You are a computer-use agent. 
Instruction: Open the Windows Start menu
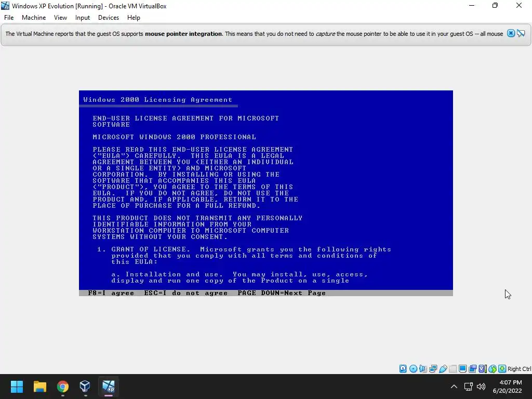click(17, 387)
